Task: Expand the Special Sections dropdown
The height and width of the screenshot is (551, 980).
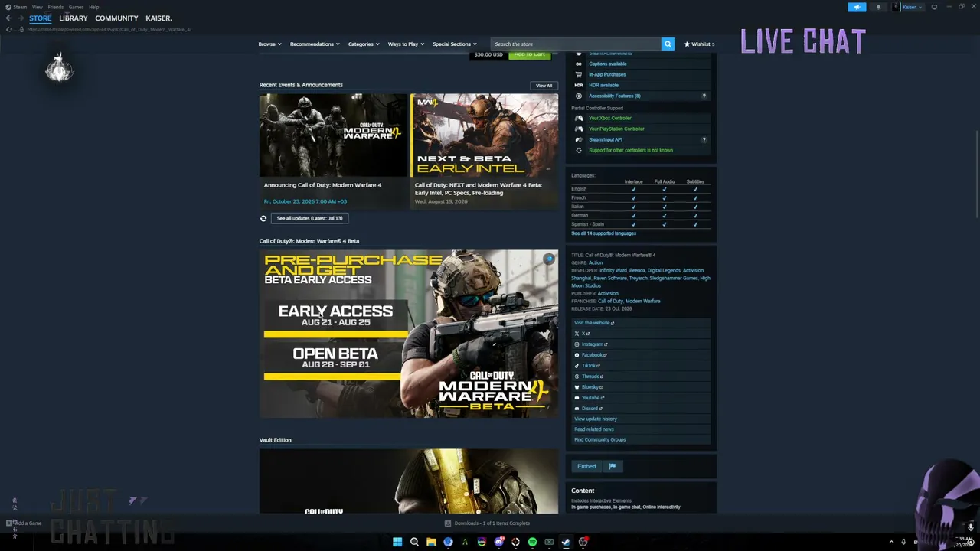Action: tap(454, 44)
